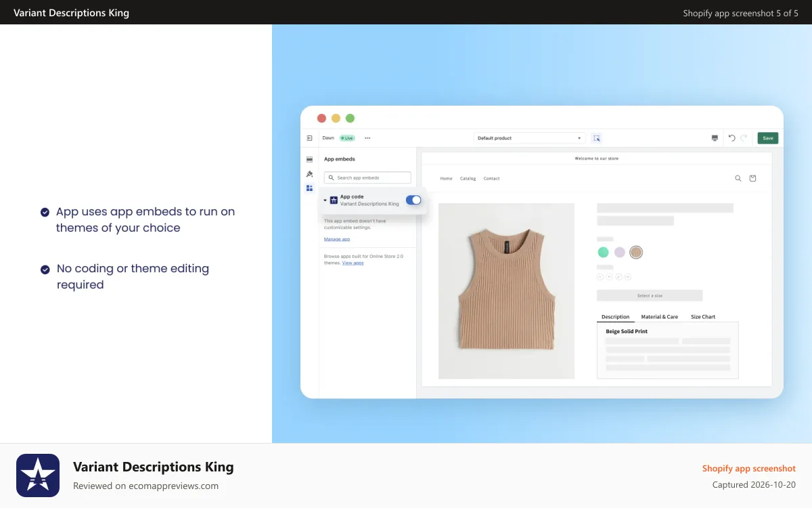812x508 pixels.
Task: Switch to the Size Chart tab
Action: (x=703, y=317)
